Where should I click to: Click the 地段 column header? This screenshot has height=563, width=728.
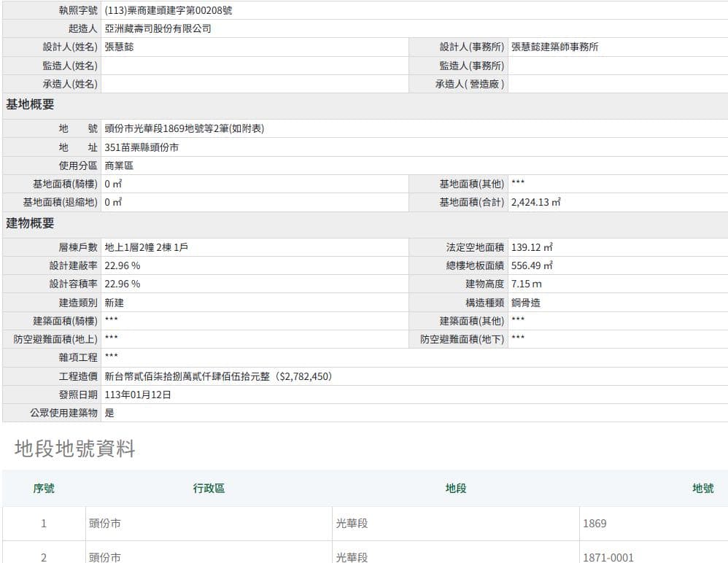pyautogui.click(x=456, y=489)
